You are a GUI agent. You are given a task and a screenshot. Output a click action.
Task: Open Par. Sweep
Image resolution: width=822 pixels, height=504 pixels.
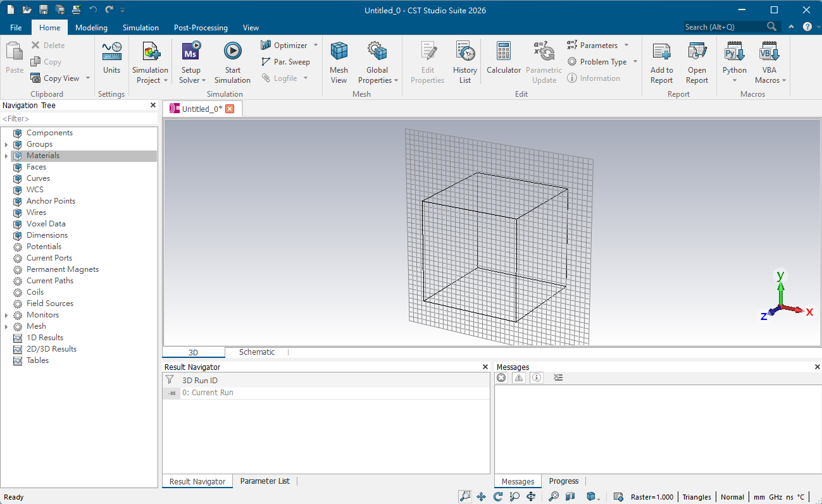285,62
